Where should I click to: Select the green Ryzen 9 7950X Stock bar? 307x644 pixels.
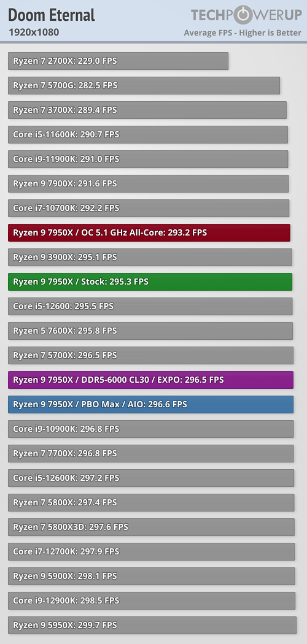pos(150,282)
